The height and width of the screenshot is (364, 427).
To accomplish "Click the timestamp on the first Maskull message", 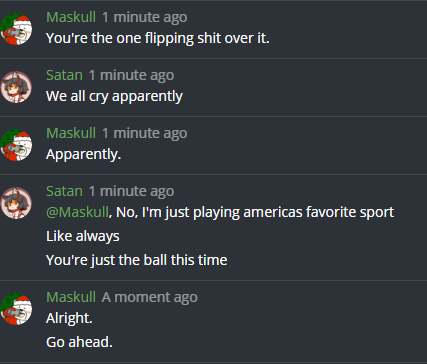I will [x=145, y=17].
